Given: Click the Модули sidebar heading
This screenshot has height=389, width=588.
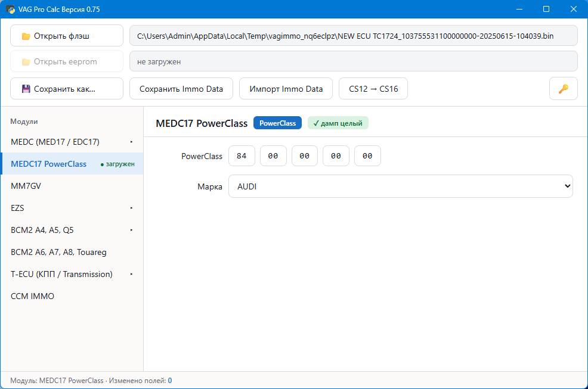Looking at the screenshot, I should pyautogui.click(x=24, y=122).
